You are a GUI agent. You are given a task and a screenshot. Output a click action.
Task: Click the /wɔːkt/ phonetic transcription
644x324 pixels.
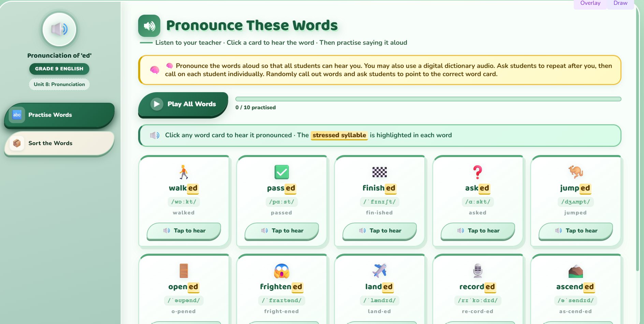pos(184,202)
